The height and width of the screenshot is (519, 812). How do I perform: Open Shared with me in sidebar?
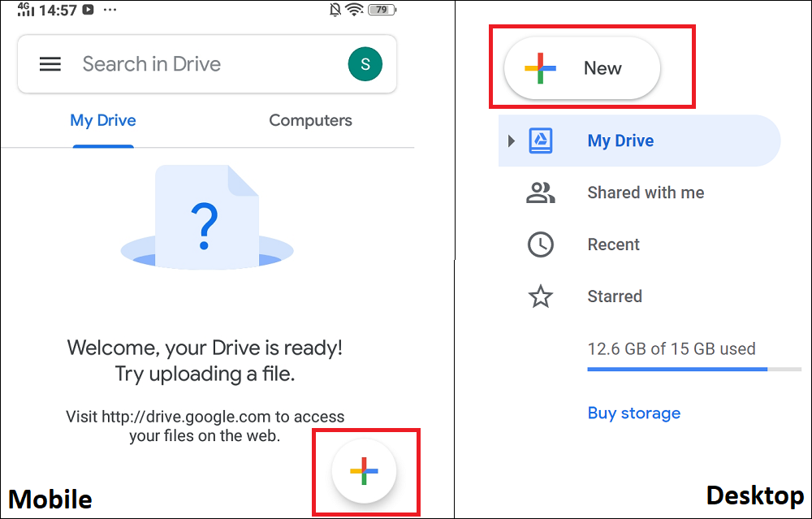[646, 192]
